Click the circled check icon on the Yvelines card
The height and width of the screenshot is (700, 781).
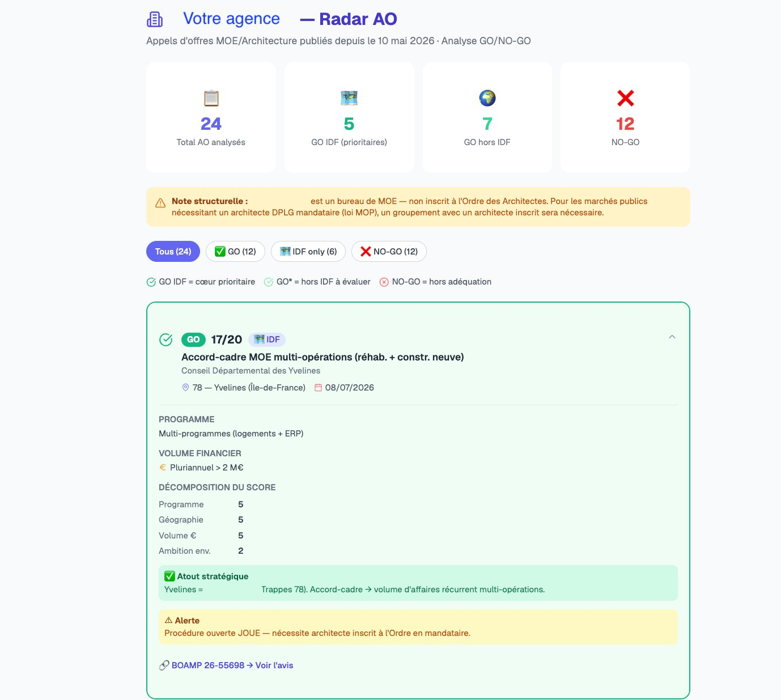coord(165,340)
